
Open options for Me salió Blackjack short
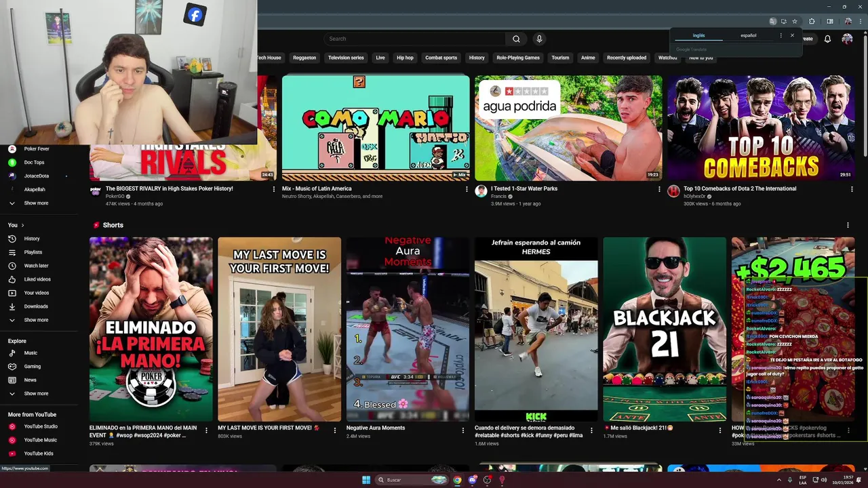720,430
